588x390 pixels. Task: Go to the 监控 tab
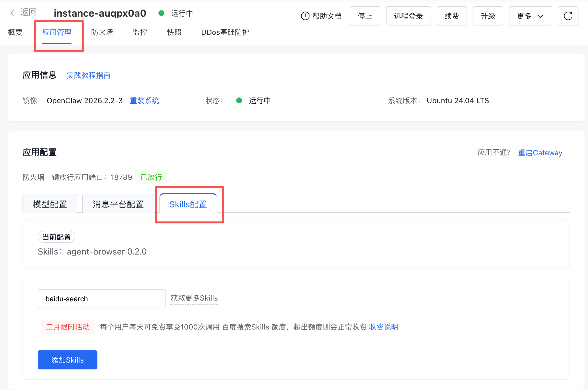[140, 32]
